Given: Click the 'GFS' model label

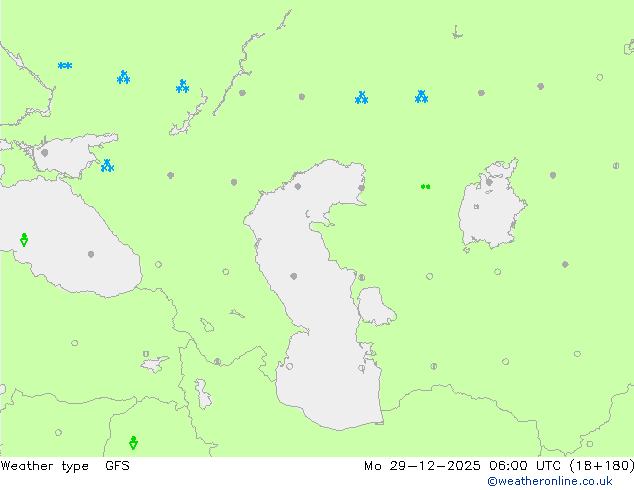Looking at the screenshot, I should [x=117, y=466].
